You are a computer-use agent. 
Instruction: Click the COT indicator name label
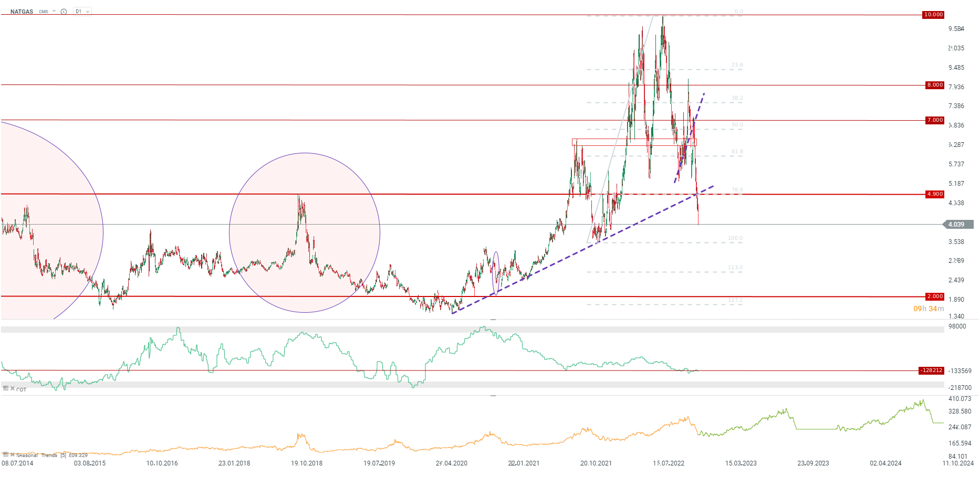[21, 389]
